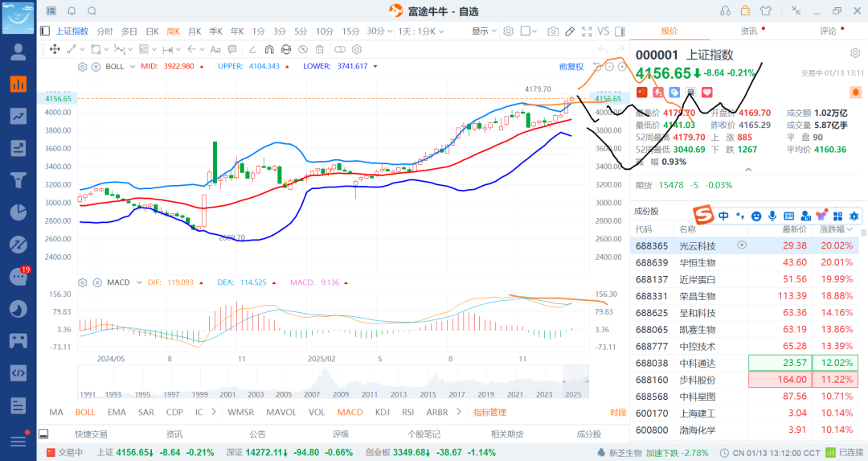
Task: Toggle the eye icon on 光云科技 row
Action: click(x=742, y=245)
